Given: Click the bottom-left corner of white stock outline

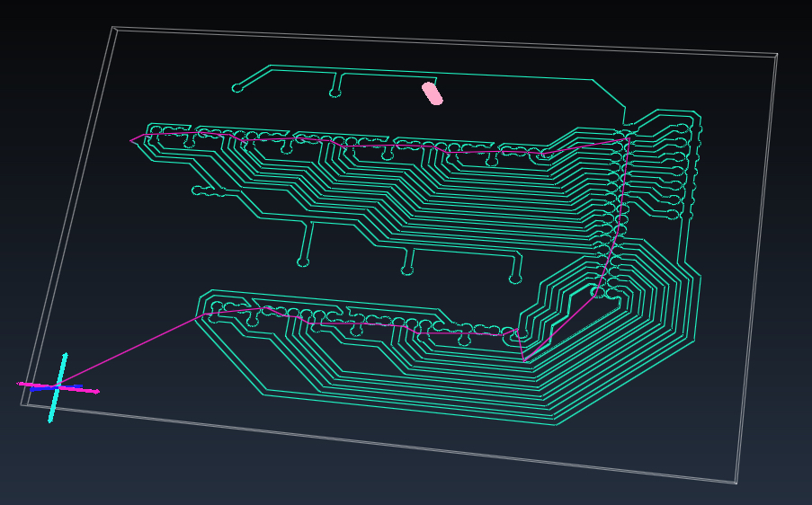Looking at the screenshot, I should [22, 404].
